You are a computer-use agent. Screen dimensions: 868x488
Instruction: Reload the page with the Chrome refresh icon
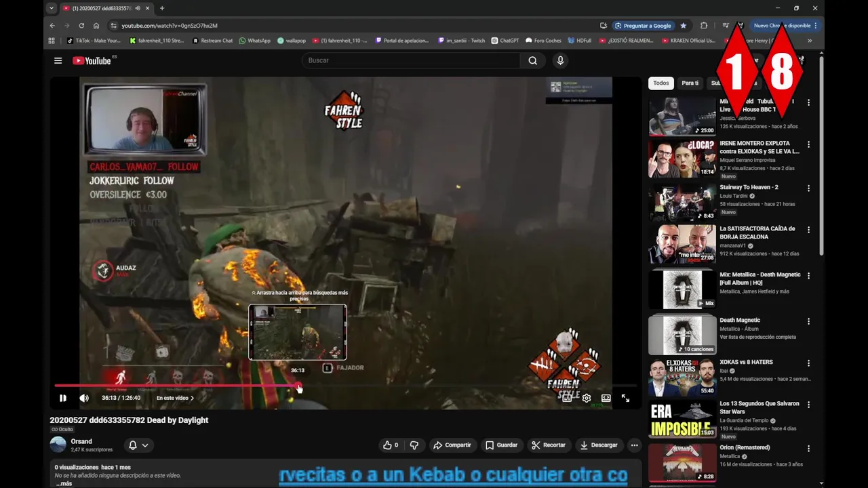tap(81, 26)
